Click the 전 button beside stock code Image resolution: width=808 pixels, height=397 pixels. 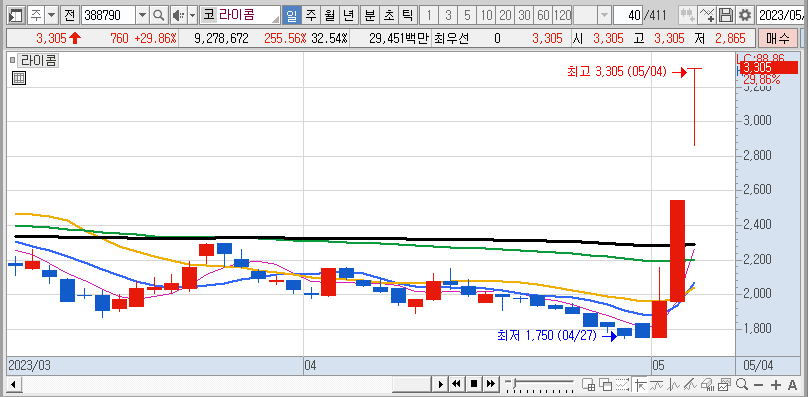click(70, 15)
